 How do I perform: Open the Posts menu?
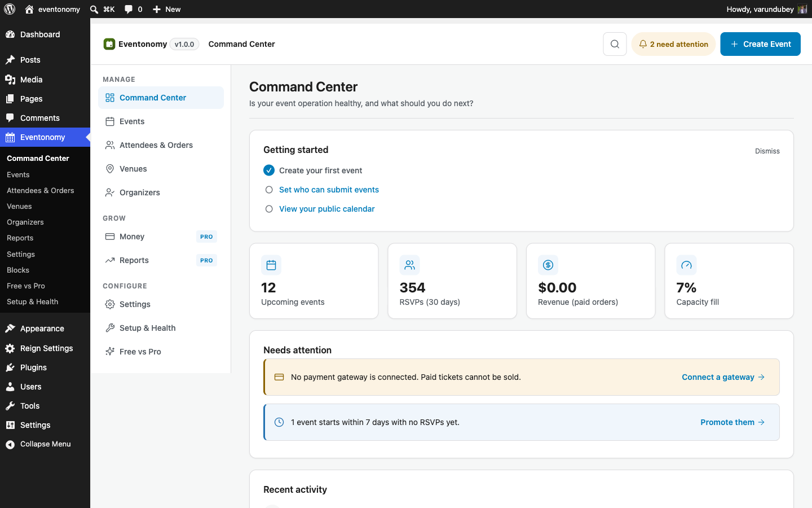tap(45, 60)
